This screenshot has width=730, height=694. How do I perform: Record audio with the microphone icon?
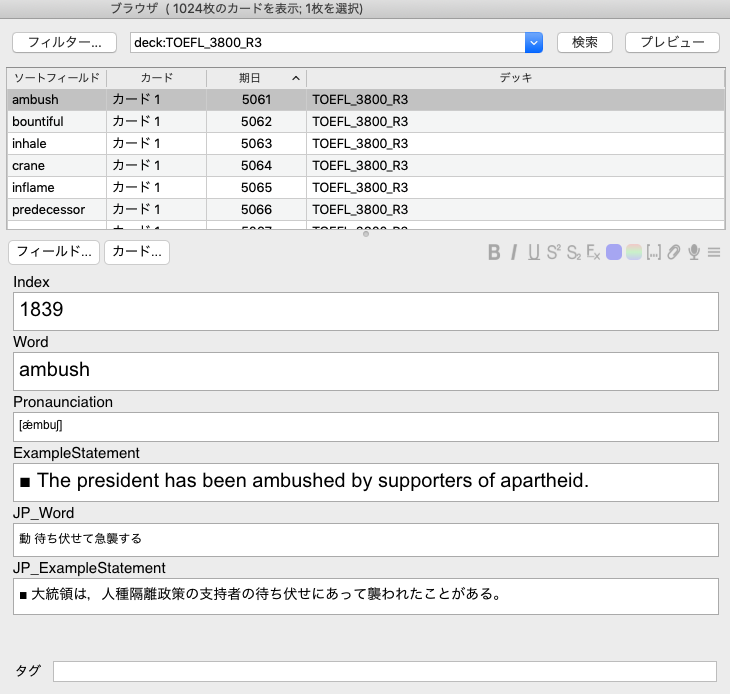click(x=694, y=252)
